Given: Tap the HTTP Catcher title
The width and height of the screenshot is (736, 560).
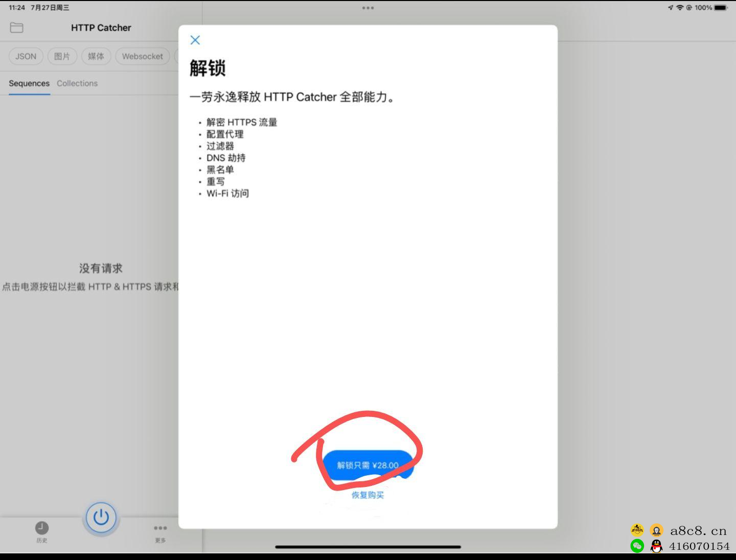Looking at the screenshot, I should point(101,28).
